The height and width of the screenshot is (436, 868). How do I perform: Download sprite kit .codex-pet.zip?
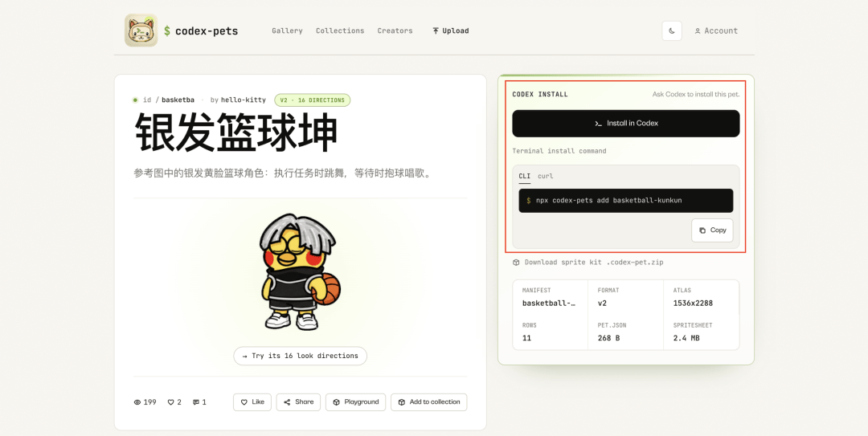pos(588,263)
